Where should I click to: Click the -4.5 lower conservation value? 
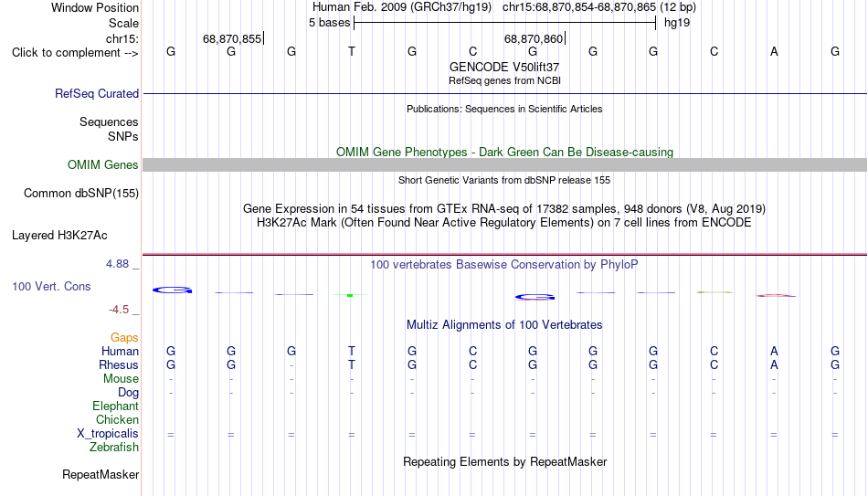119,310
